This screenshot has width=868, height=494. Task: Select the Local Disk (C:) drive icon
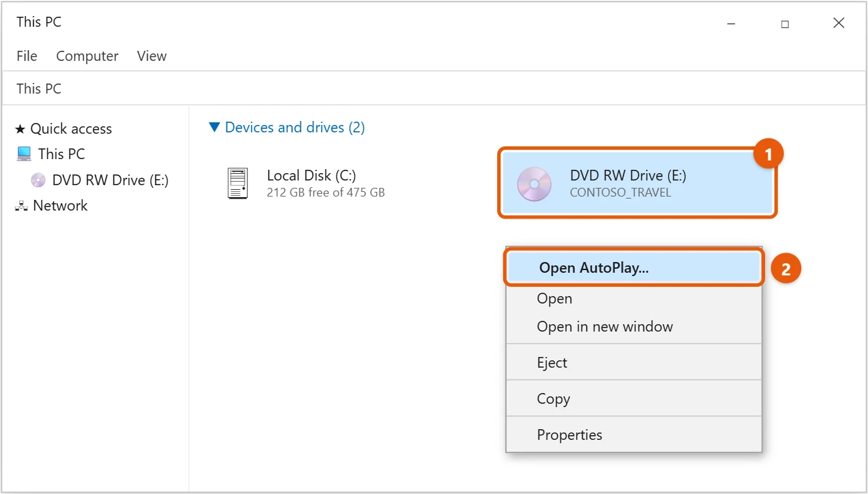[x=237, y=183]
